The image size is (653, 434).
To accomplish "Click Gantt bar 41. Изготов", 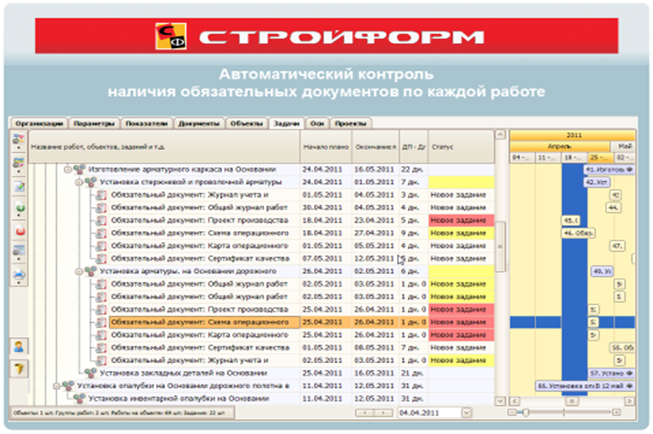I will tap(609, 170).
